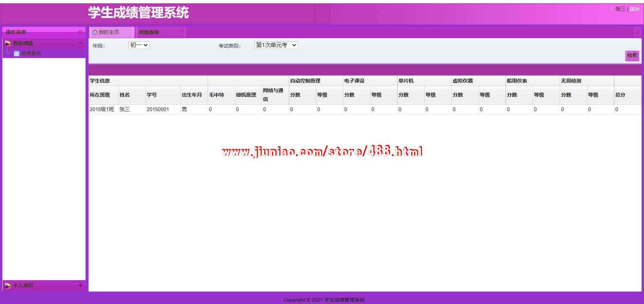Select the student number 20150001 cell
This screenshot has width=644, height=304.
163,109
